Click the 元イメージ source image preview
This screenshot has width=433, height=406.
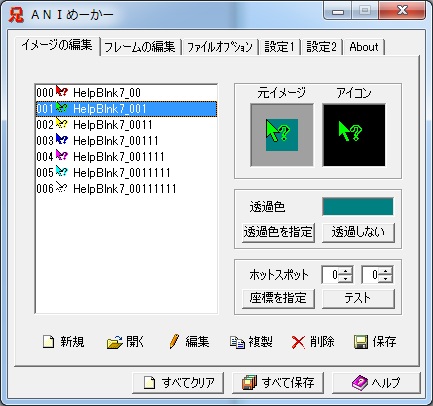282,135
